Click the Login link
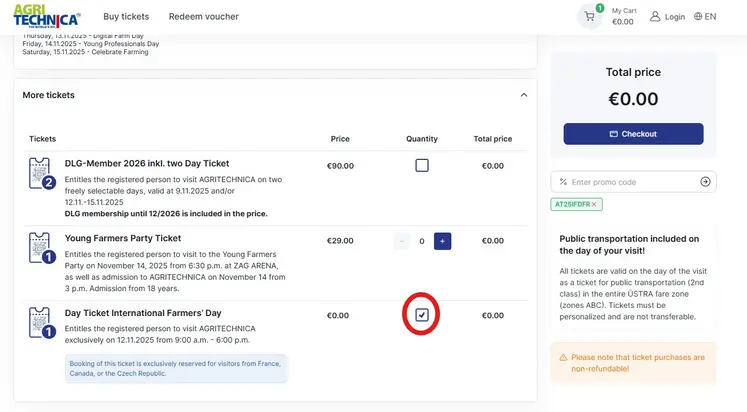The width and height of the screenshot is (747, 412). (675, 17)
